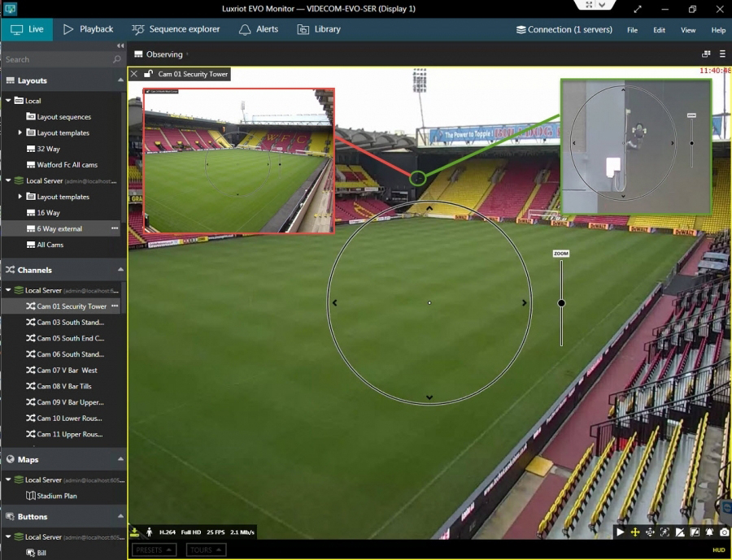
Task: Toggle the lock on Cam 01 Security Tower
Action: pyautogui.click(x=148, y=74)
